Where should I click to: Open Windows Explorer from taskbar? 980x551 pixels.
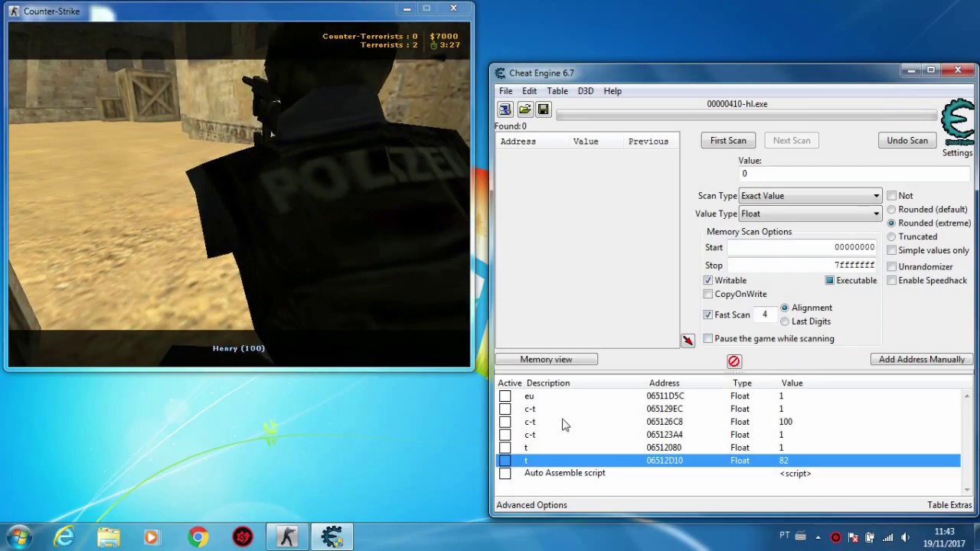tap(109, 537)
